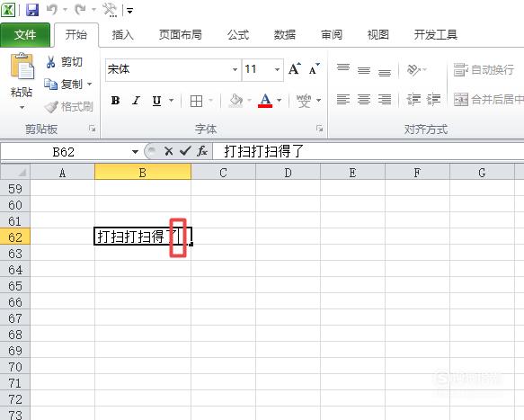Switch to the 数据 tab
Viewport: 524px width, 420px height.
click(x=285, y=34)
